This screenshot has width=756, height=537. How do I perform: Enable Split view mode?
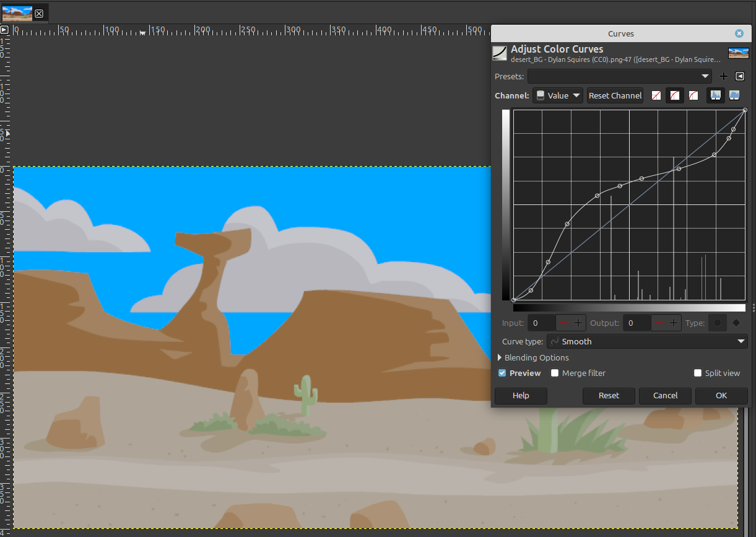pos(699,373)
